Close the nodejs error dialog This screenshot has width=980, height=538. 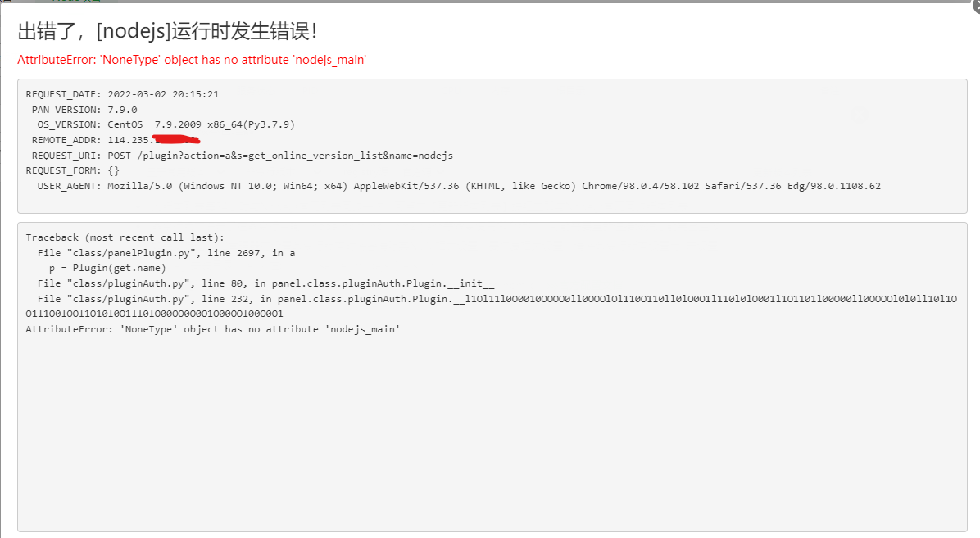click(x=976, y=4)
